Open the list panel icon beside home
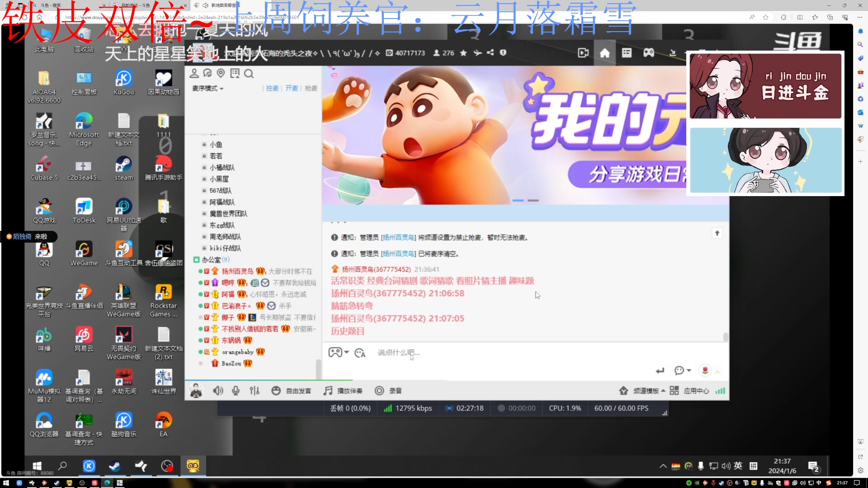868x488 pixels. pyautogui.click(x=627, y=53)
